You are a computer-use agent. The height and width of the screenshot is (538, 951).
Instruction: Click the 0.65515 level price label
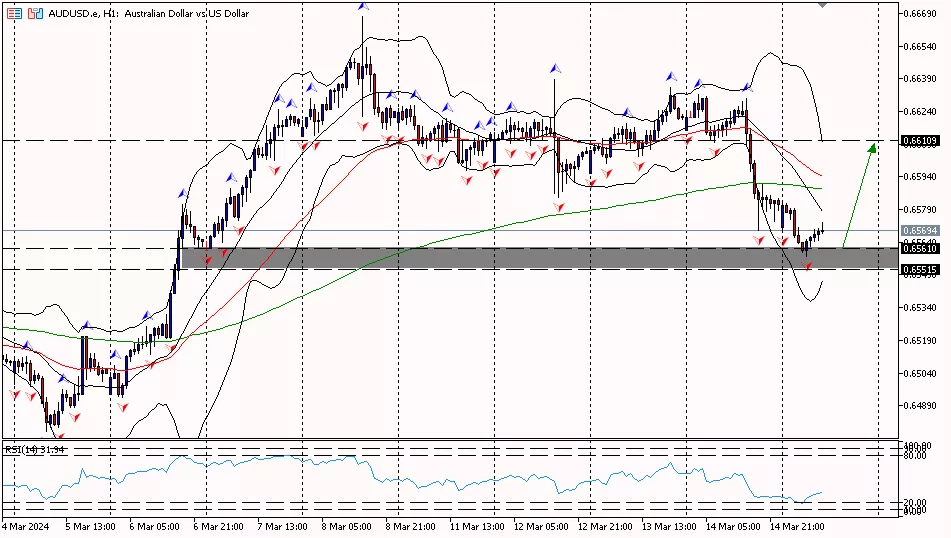pos(919,270)
